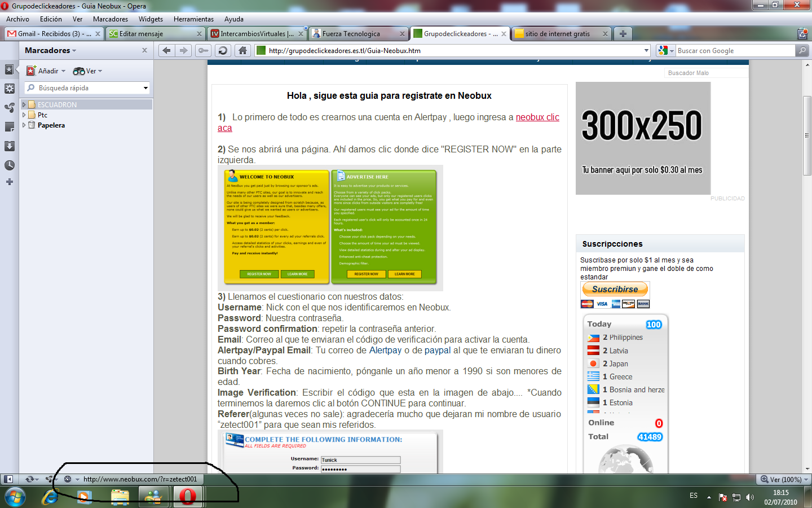Open the Downloads panel icon
This screenshot has height=508, width=812.
click(9, 146)
